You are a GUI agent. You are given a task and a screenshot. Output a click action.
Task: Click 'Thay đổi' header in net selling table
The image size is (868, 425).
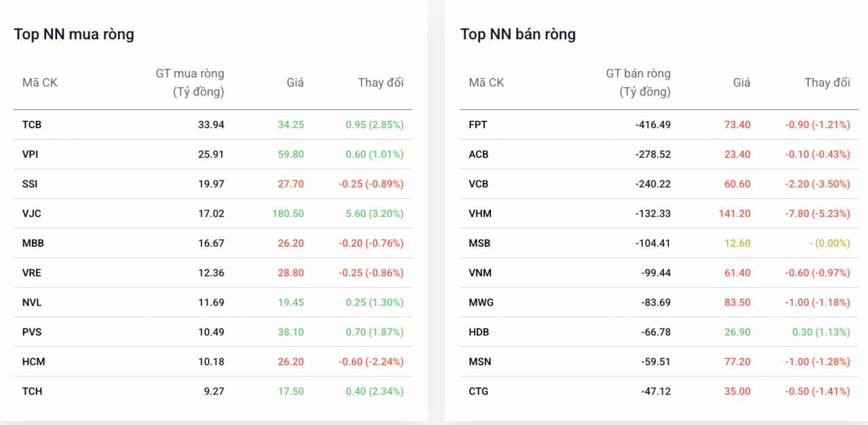coord(827,83)
